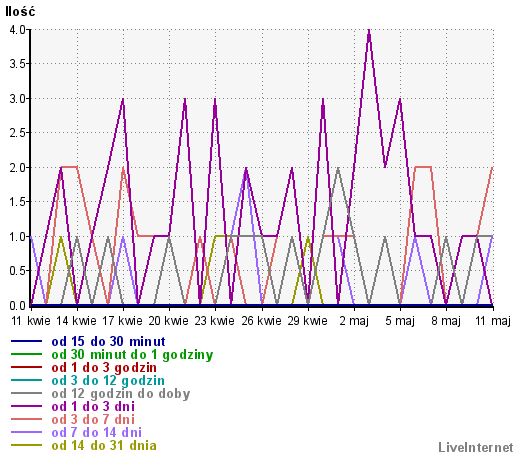Click the legend label 'od 12 godzin do doby'
Screen dimensions: 520x457
click(121, 394)
